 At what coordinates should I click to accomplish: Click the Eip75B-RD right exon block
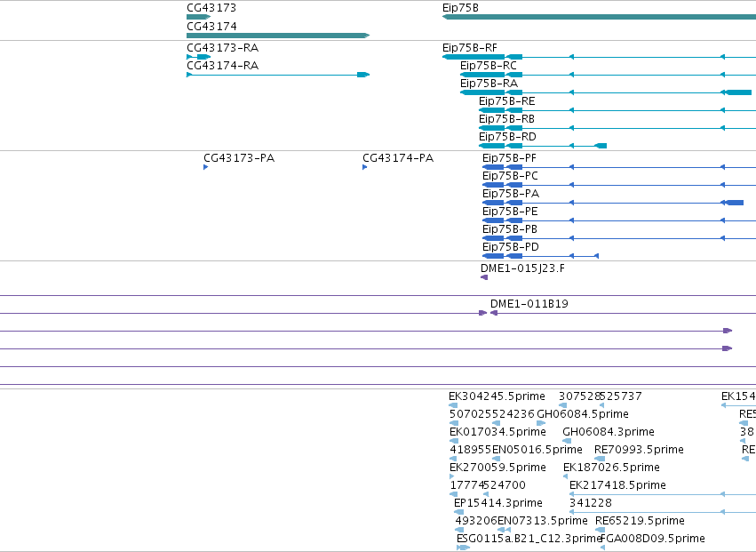click(x=601, y=146)
